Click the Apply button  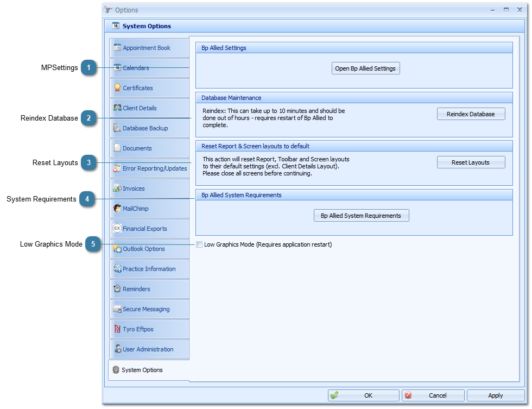click(495, 395)
